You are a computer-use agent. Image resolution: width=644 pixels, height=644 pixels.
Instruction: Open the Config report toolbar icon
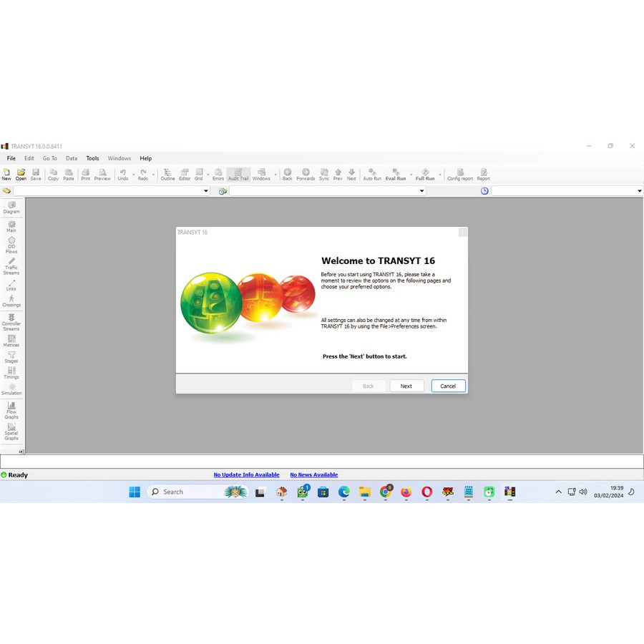coord(460,175)
